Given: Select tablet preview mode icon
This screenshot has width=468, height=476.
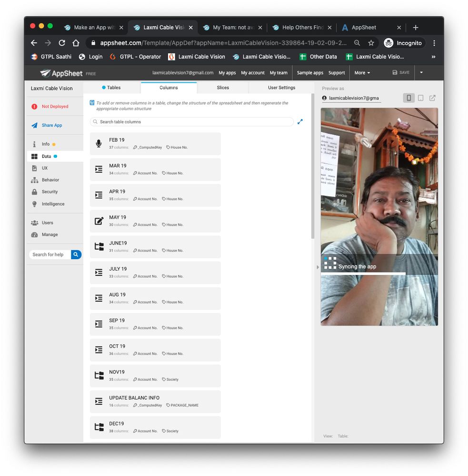Looking at the screenshot, I should pyautogui.click(x=420, y=98).
